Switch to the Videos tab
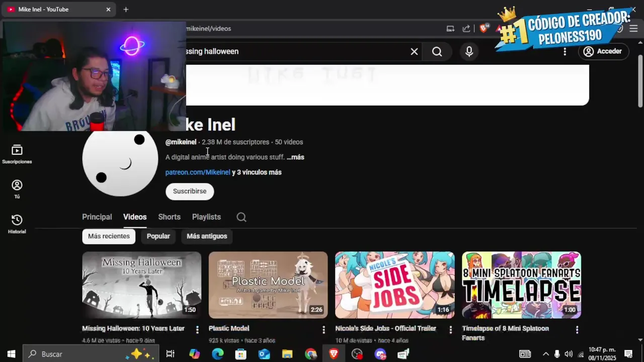644x362 pixels. coord(135,217)
